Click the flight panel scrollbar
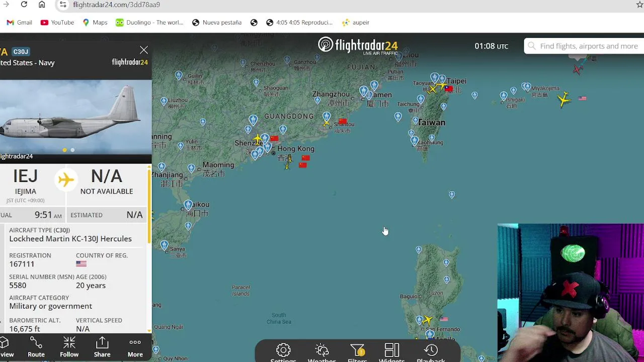Screen dimensions: 644x362 pyautogui.click(x=149, y=206)
